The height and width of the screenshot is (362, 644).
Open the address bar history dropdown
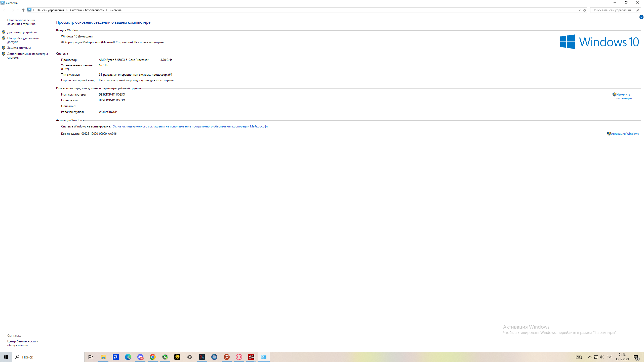coord(579,10)
